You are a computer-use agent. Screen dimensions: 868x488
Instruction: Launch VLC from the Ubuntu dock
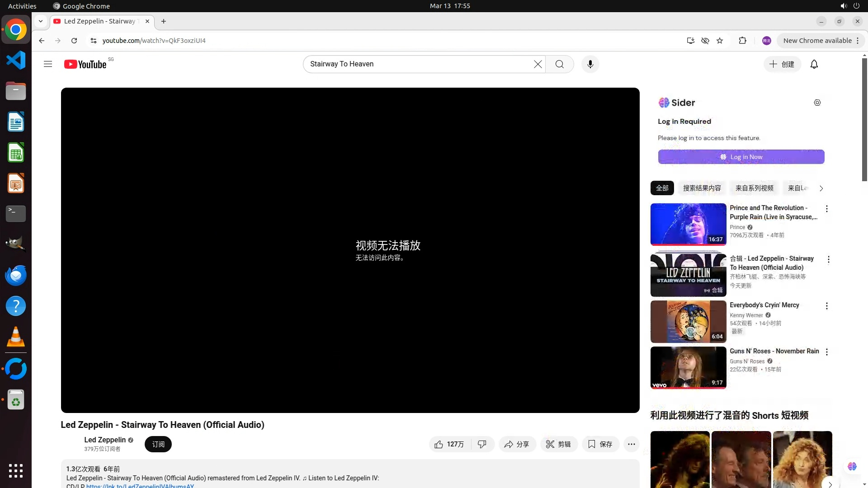(16, 337)
